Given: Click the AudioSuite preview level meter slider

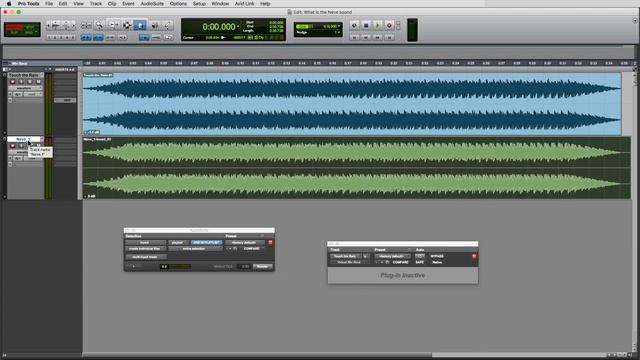Looking at the screenshot, I should pos(176,267).
